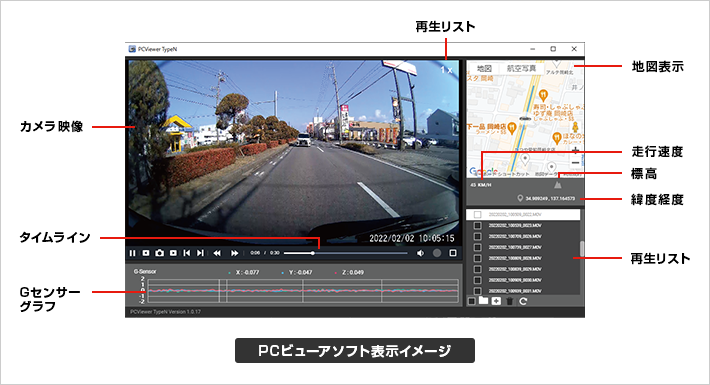Add a file with the plus icon
This screenshot has width=710, height=385.
click(x=496, y=301)
